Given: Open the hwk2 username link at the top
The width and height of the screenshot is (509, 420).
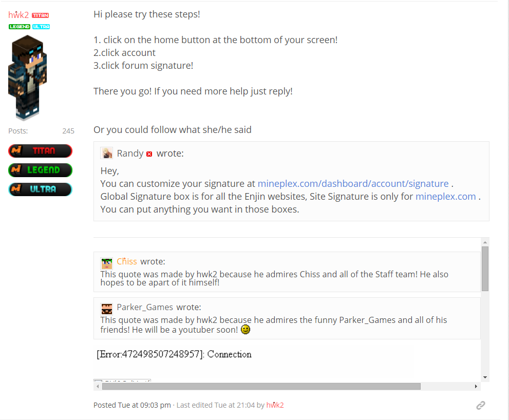Looking at the screenshot, I should (x=18, y=15).
